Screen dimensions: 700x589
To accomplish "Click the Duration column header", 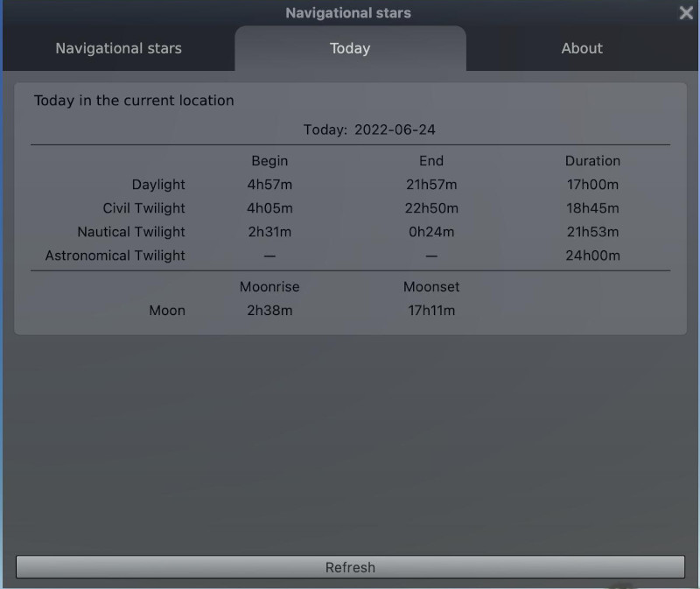I will tap(592, 161).
